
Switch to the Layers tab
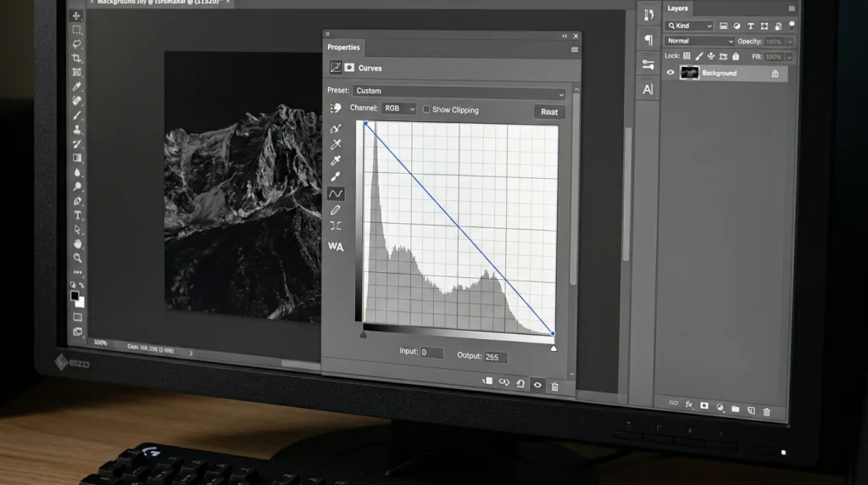(677, 8)
